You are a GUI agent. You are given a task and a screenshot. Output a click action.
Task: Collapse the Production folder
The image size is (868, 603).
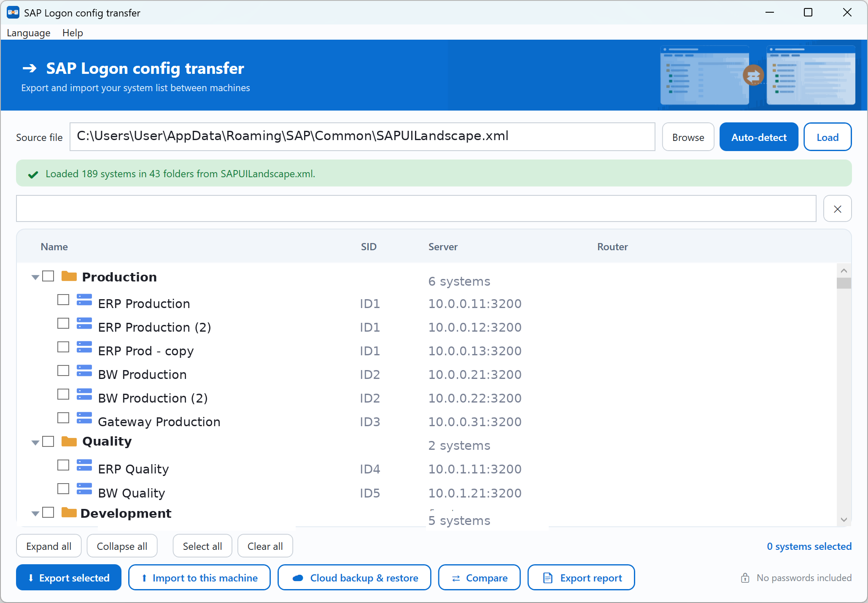tap(35, 277)
